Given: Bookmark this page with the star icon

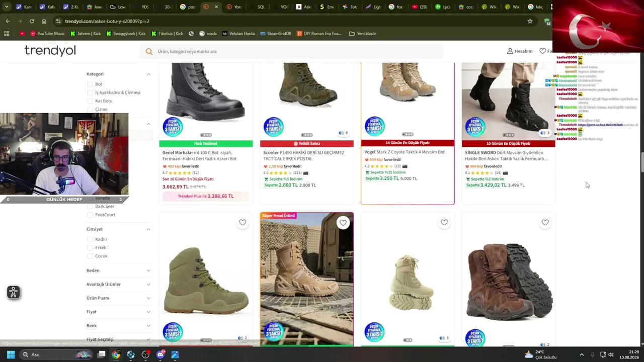Looking at the screenshot, I should click(530, 21).
